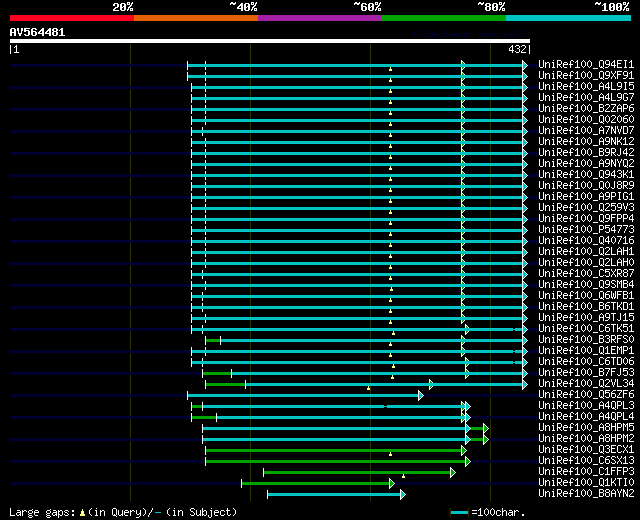This screenshot has height=520, width=640.
Task: Select the UniRef100_C5XR87 label
Action: 586,274
